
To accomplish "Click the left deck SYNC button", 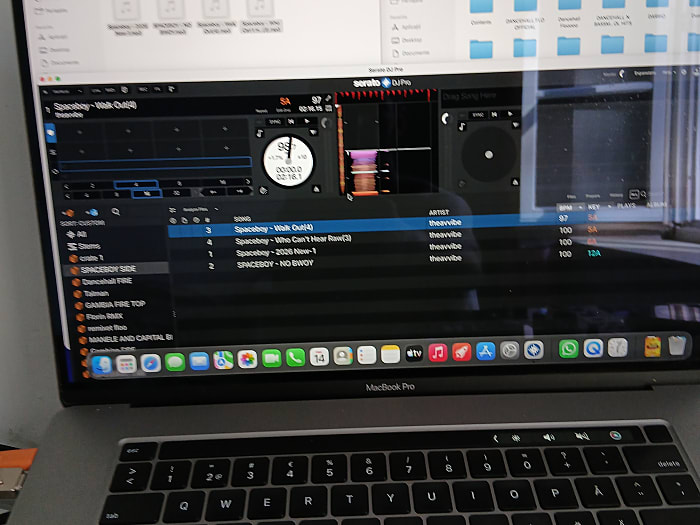I will pos(274,122).
